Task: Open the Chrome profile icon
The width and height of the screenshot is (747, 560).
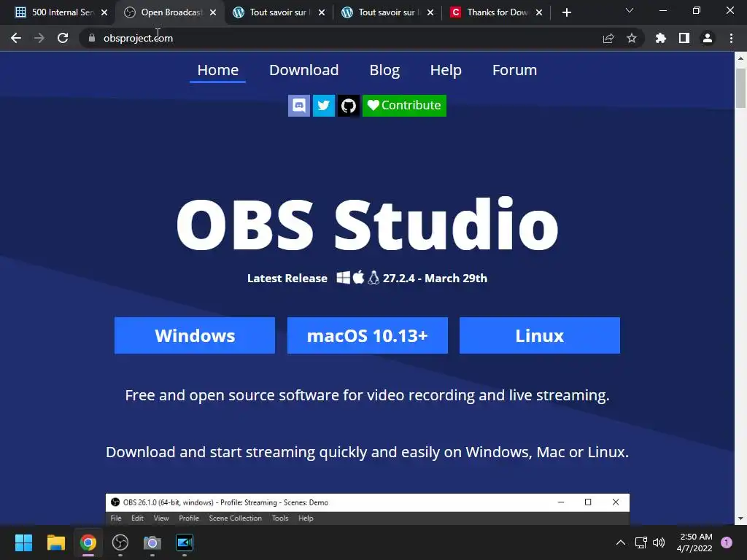Action: [708, 38]
